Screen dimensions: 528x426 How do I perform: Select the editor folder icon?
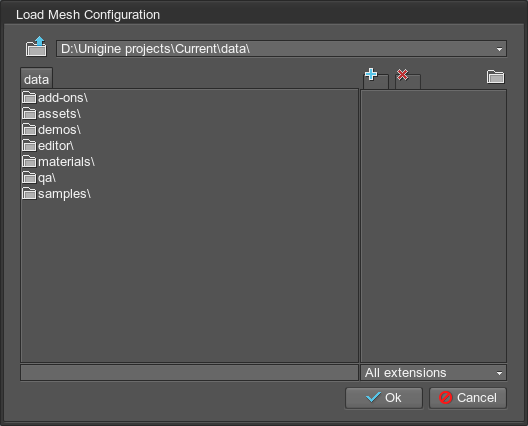point(29,145)
